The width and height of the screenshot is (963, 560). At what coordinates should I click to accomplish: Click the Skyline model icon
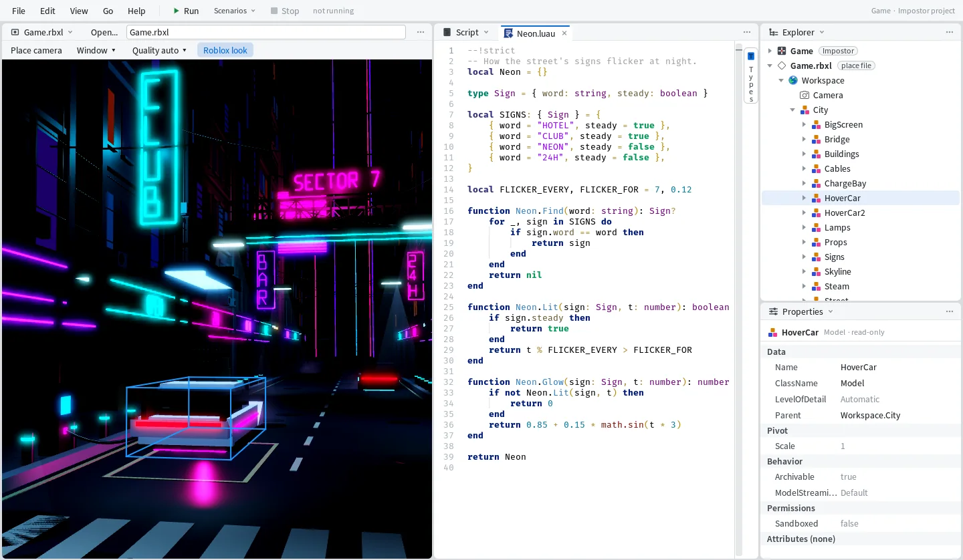click(x=816, y=271)
